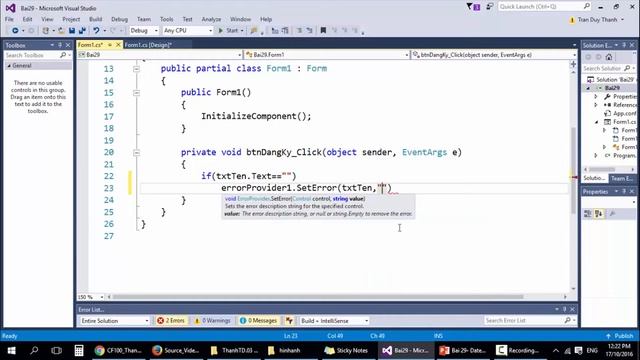Screen dimensions: 640x360
Task: Open Task View on taskbar
Action: (x=56, y=350)
